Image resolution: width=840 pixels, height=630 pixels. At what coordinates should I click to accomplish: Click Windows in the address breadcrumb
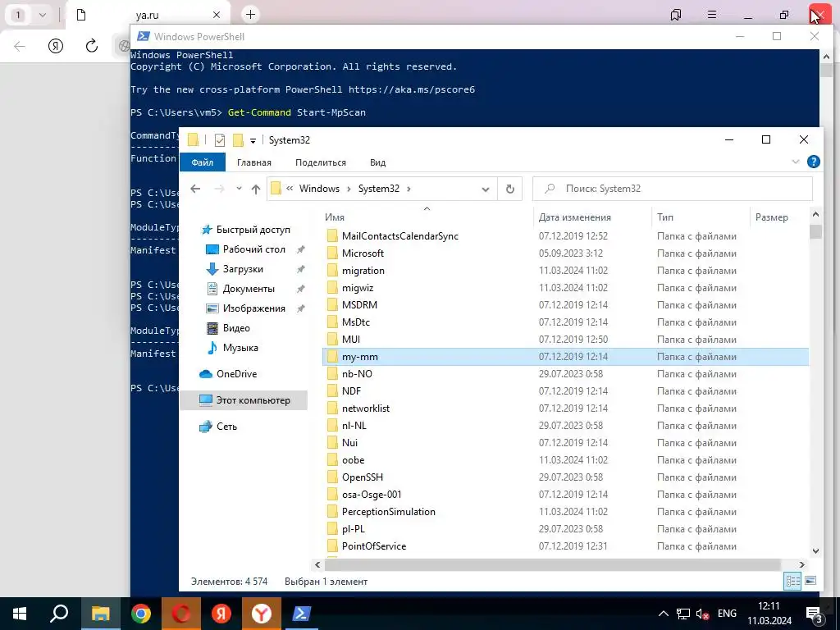(x=319, y=189)
